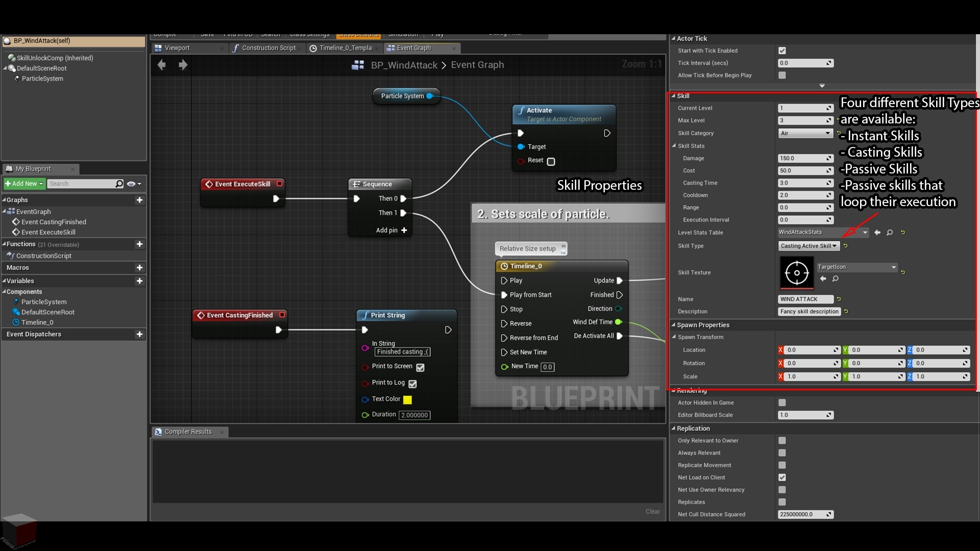Open the Skill Type Casting Active Skill dropdown

808,246
